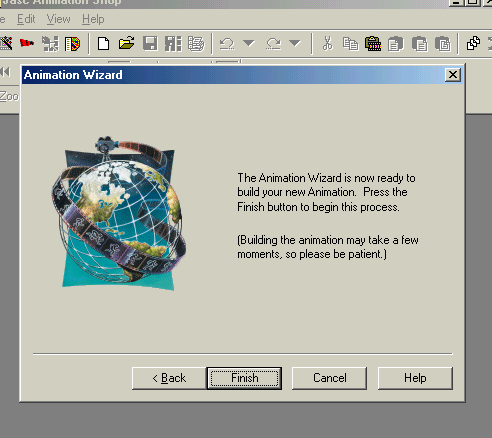
Task: Click Paste as New Animation clipboard icon
Action: [373, 44]
